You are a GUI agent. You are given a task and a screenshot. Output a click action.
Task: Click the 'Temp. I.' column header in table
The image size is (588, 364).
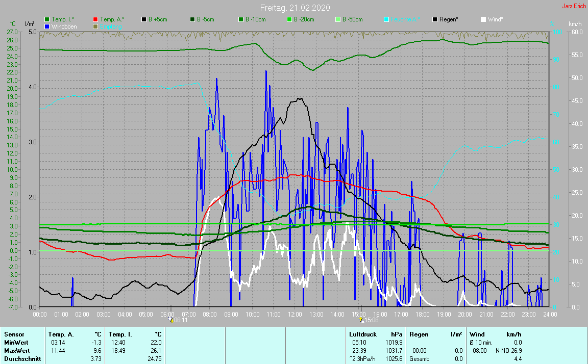tap(120, 334)
